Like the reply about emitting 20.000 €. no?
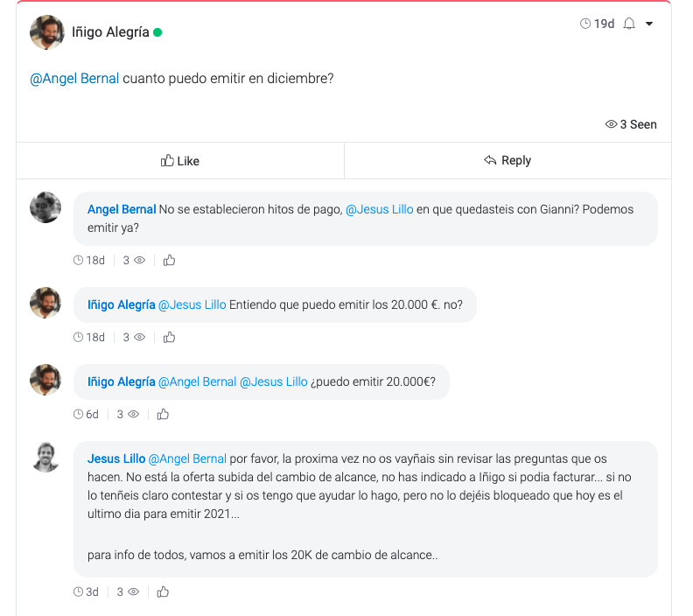This screenshot has width=693, height=616. click(170, 337)
